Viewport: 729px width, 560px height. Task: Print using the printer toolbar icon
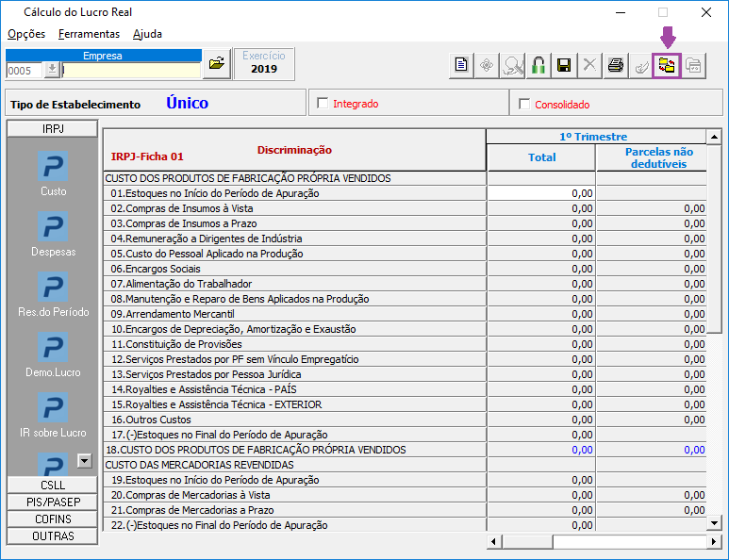point(616,65)
